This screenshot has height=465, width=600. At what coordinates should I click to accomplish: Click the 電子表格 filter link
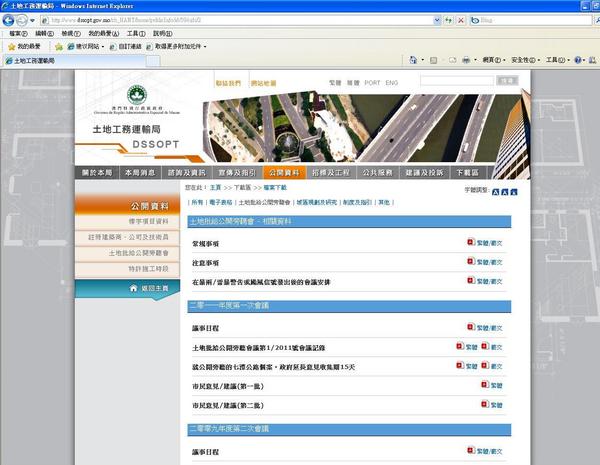click(221, 202)
